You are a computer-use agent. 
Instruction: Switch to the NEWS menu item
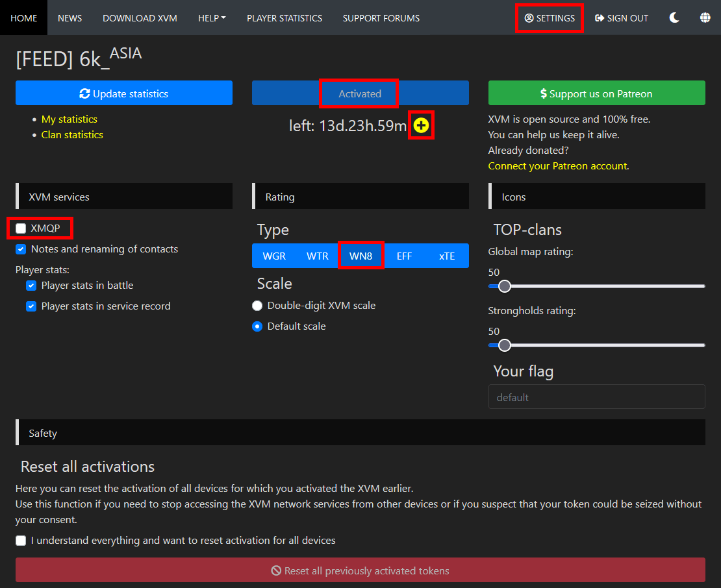(x=70, y=18)
